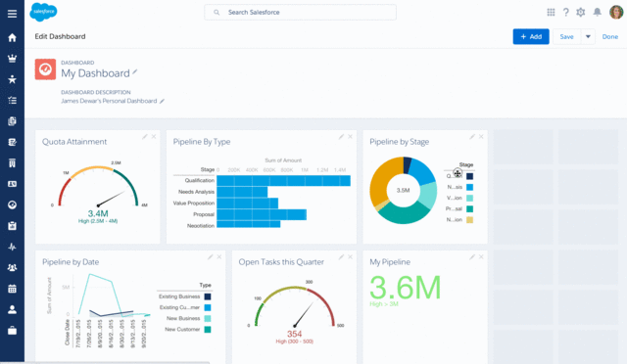The image size is (627, 364).
Task: Open the notes icon in sidebar
Action: point(12,142)
